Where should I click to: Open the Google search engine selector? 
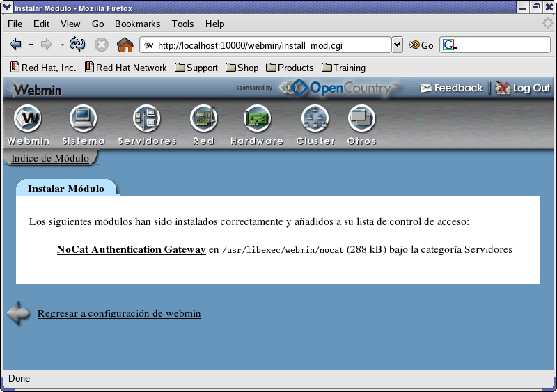tap(450, 45)
